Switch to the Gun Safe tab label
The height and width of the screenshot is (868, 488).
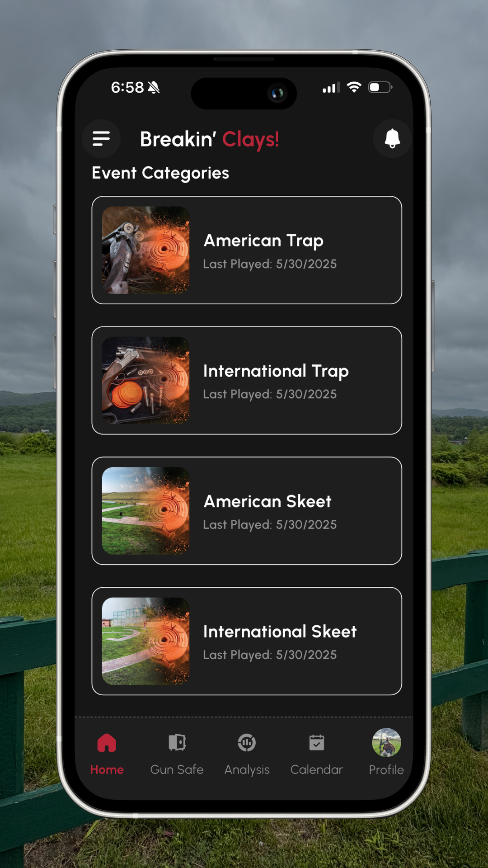pyautogui.click(x=177, y=769)
